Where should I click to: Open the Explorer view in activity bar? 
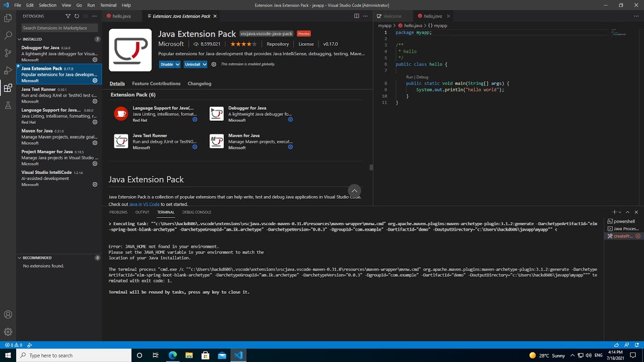(8, 18)
